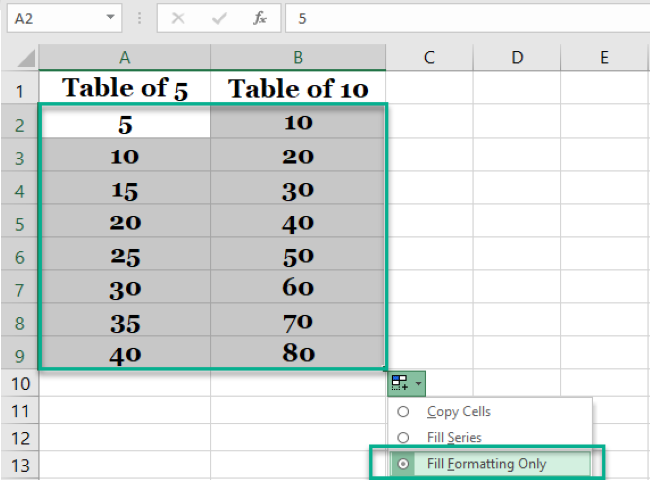
Task: Select the Copy Cells radio option
Action: pyautogui.click(x=403, y=411)
